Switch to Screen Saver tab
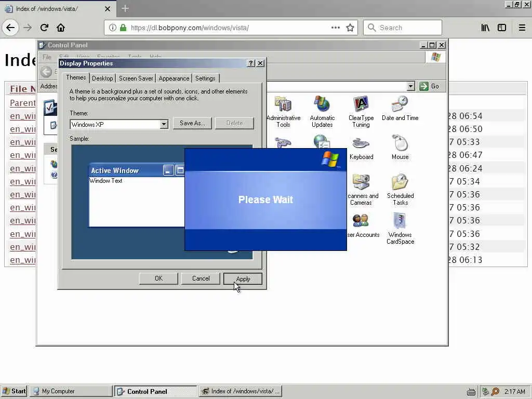This screenshot has width=532, height=399. point(136,78)
